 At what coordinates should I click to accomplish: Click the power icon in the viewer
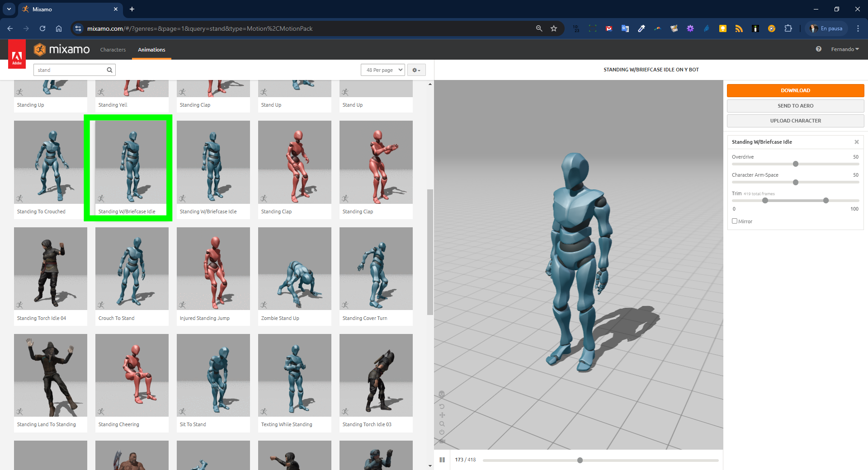coord(442,432)
